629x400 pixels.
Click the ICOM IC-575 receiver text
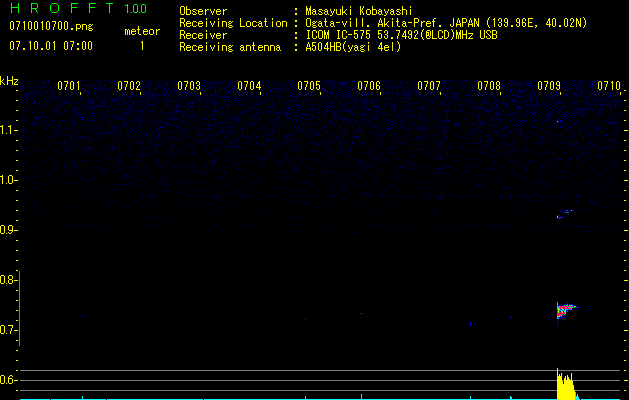[401, 35]
